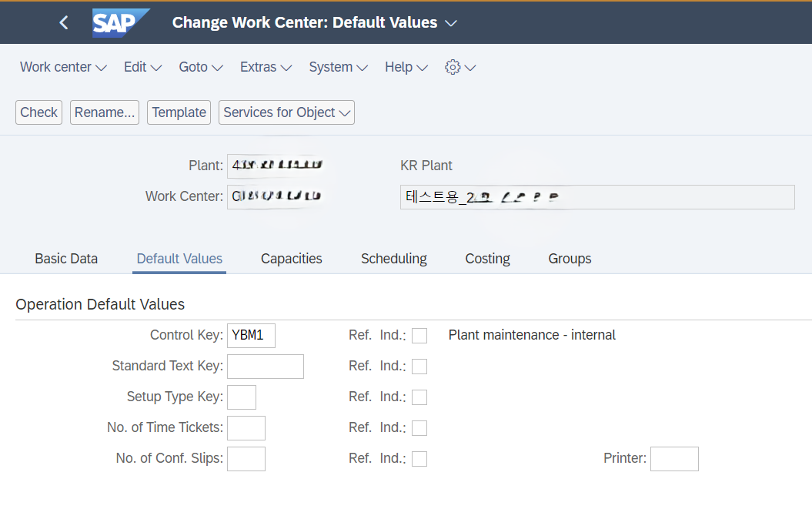Click the Setup Type Key input field
Image resolution: width=812 pixels, height=509 pixels.
click(x=242, y=397)
